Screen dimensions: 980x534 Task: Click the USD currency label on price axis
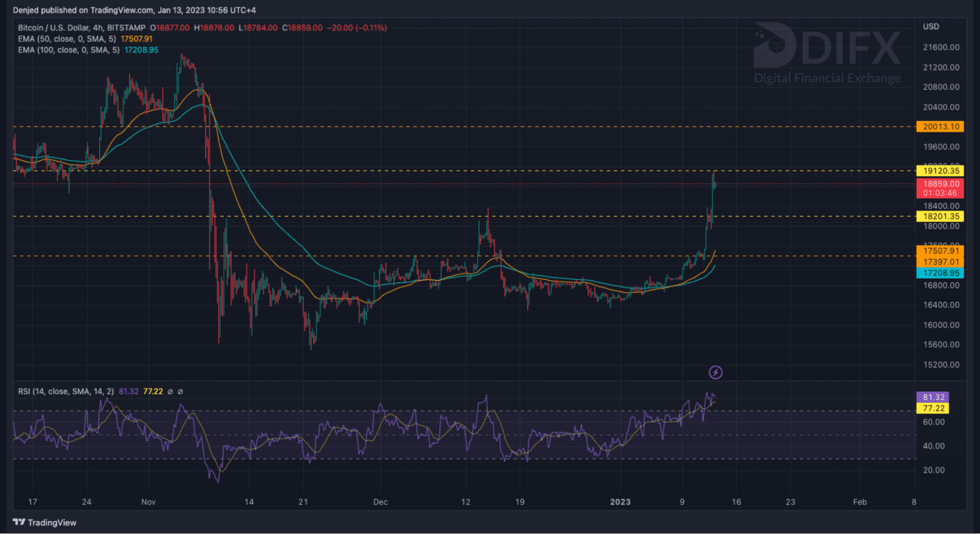pyautogui.click(x=930, y=26)
